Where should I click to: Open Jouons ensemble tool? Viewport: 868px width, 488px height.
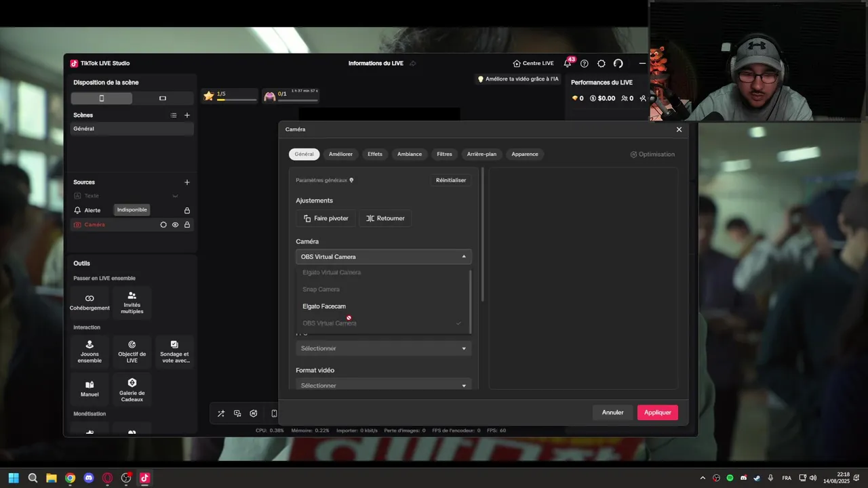coord(90,352)
